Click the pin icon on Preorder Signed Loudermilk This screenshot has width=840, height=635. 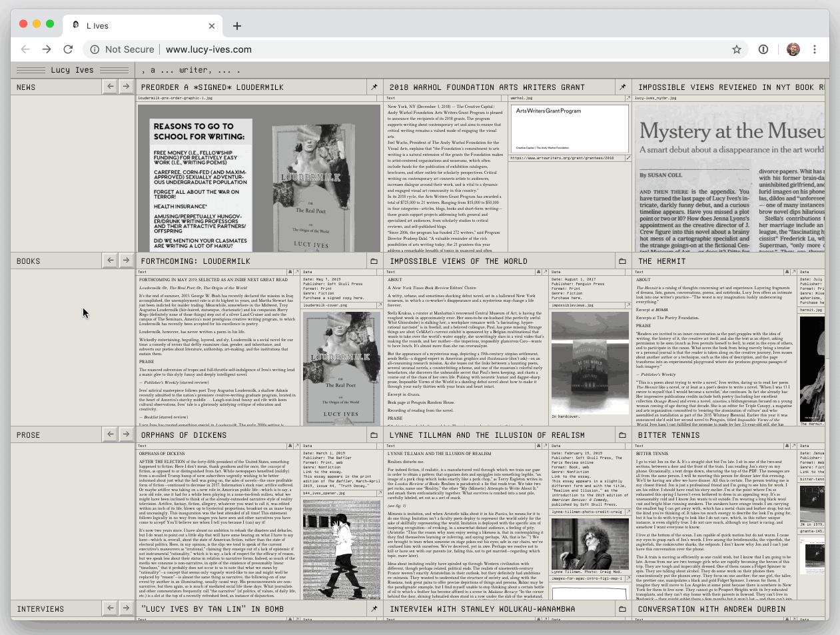374,87
